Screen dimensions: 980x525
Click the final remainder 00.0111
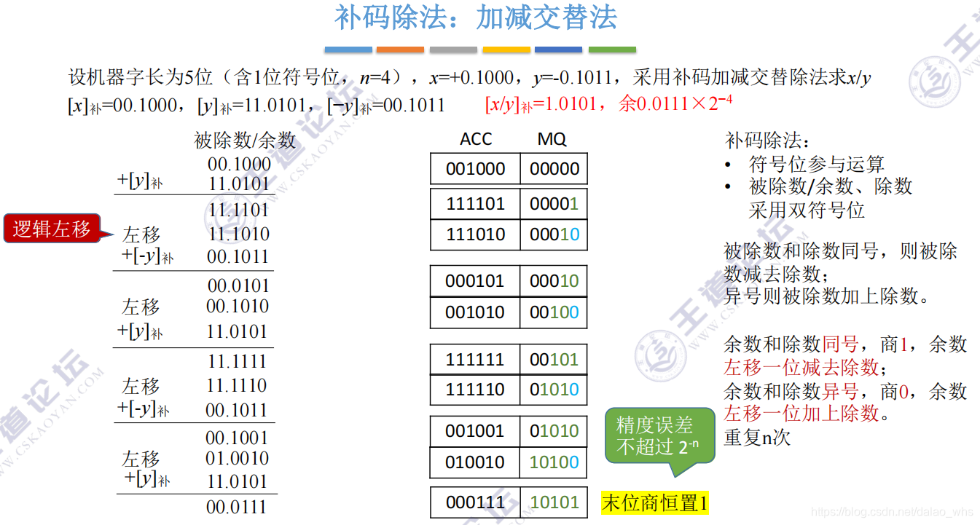(237, 507)
